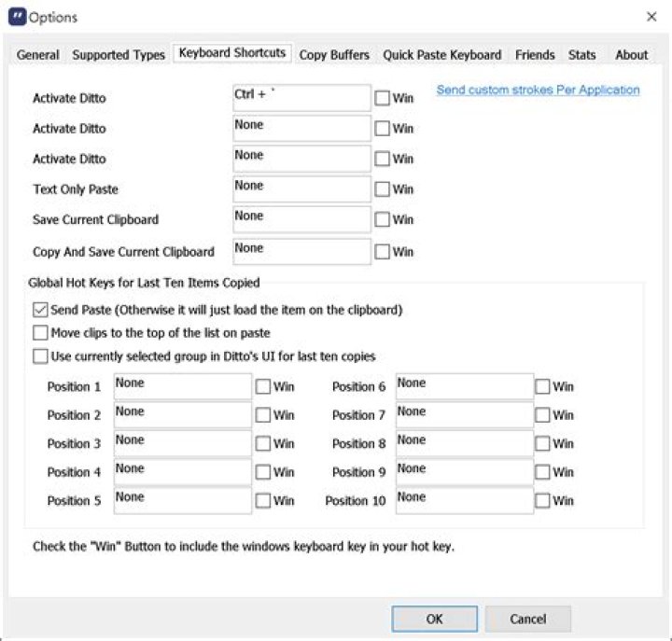Viewport: 672px width, 641px height.
Task: Click the Position 1 hotkey field
Action: [x=183, y=386]
